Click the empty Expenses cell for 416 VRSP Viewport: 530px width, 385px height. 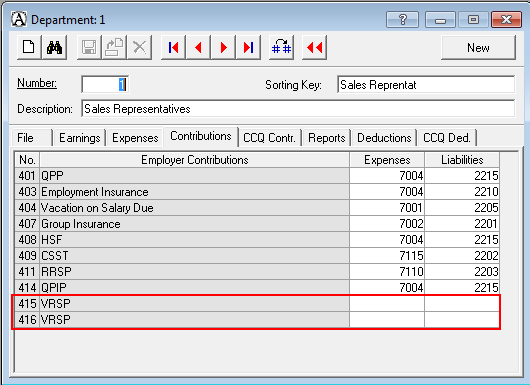pos(387,319)
